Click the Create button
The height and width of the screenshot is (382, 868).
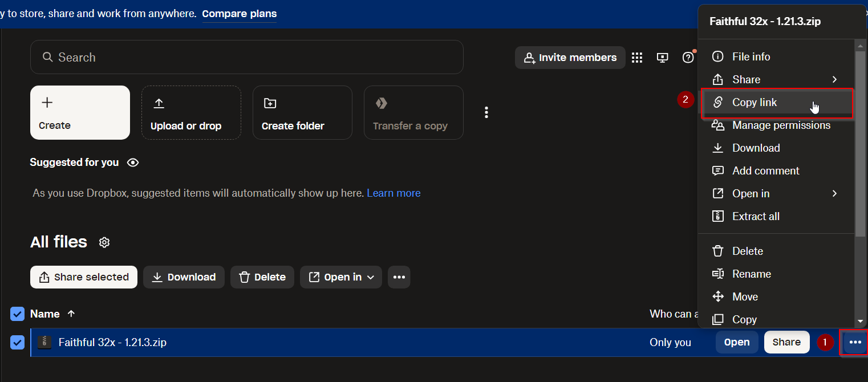pyautogui.click(x=80, y=112)
